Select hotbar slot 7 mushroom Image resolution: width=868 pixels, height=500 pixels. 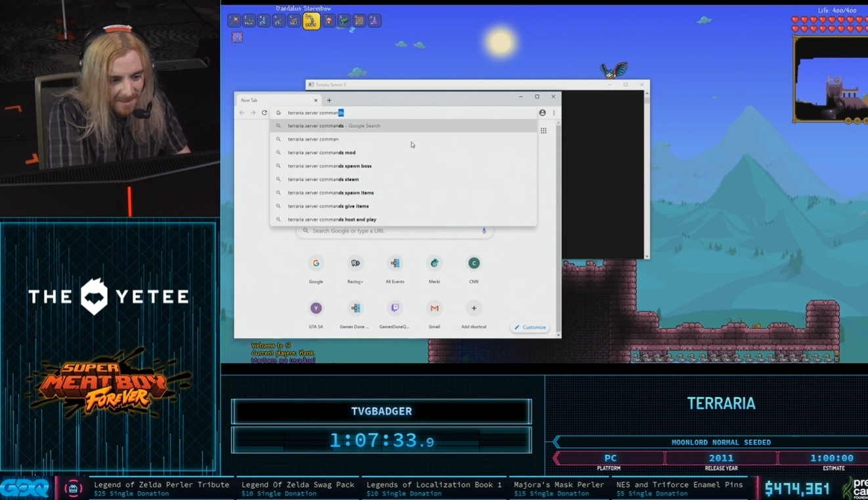pyautogui.click(x=329, y=21)
